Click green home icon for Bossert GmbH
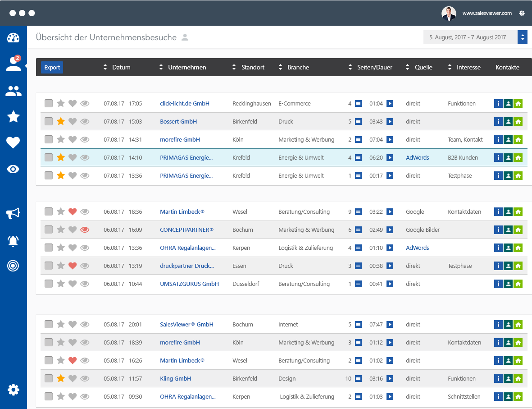The image size is (532, 409). (518, 122)
